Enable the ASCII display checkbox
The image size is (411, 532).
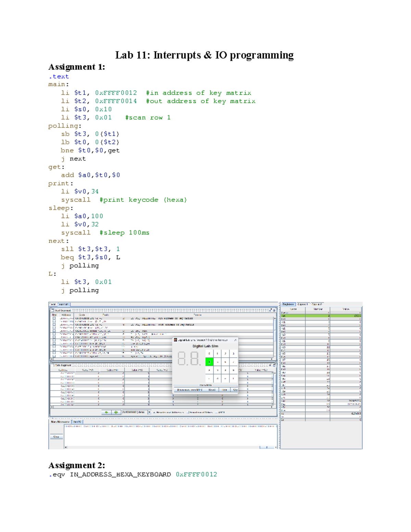tap(215, 412)
